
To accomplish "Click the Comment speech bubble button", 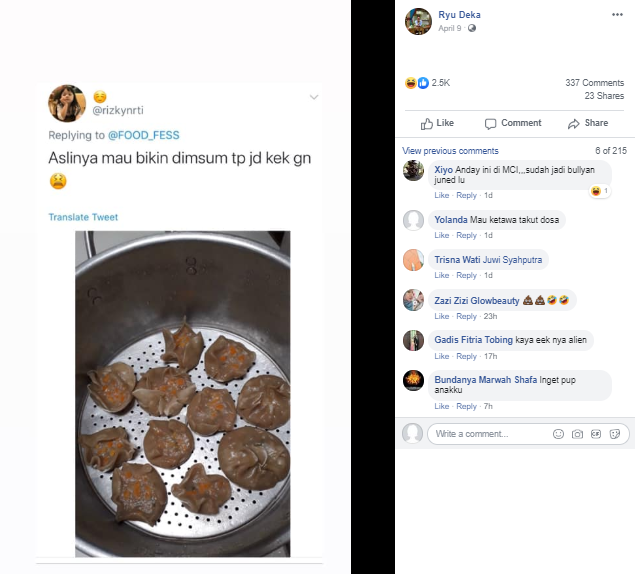I will point(512,123).
